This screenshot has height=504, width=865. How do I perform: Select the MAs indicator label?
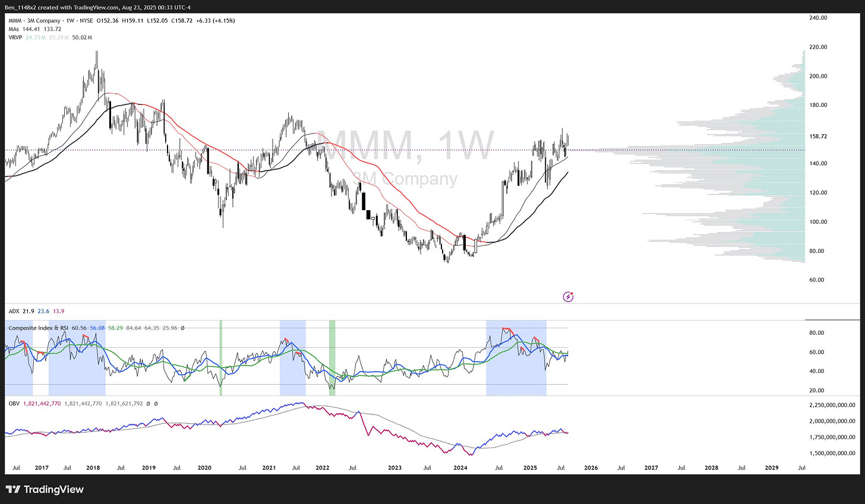coord(14,29)
